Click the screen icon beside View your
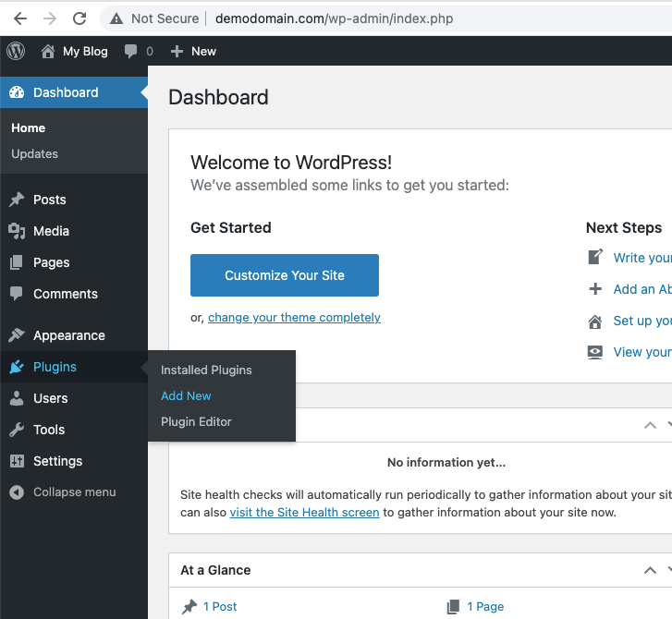The image size is (672, 619). click(x=595, y=353)
